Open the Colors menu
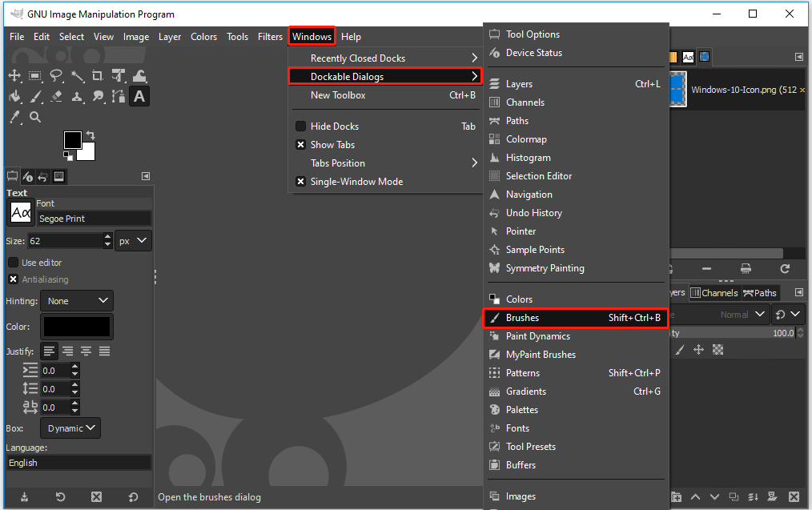The height and width of the screenshot is (510, 812). coord(203,37)
